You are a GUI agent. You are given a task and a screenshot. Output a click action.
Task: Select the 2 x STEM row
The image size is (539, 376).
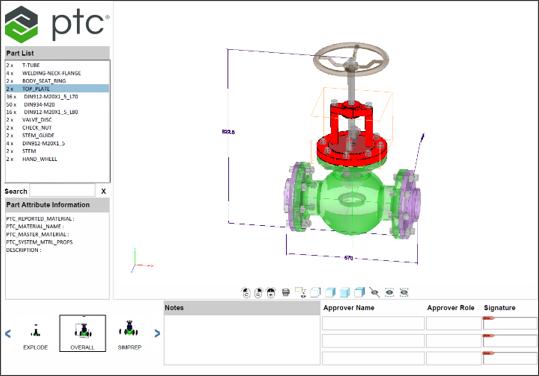57,151
